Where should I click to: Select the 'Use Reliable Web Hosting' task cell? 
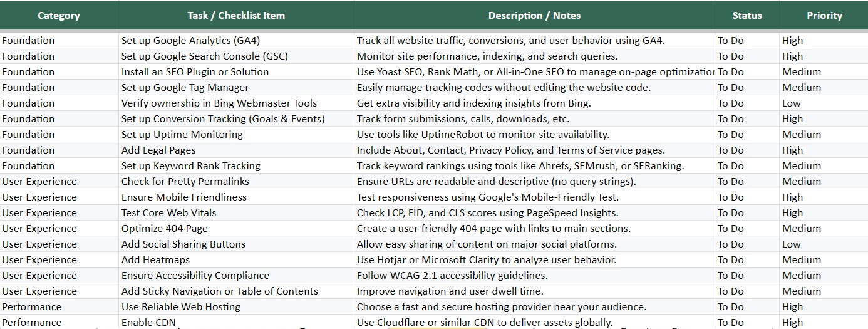[180, 307]
